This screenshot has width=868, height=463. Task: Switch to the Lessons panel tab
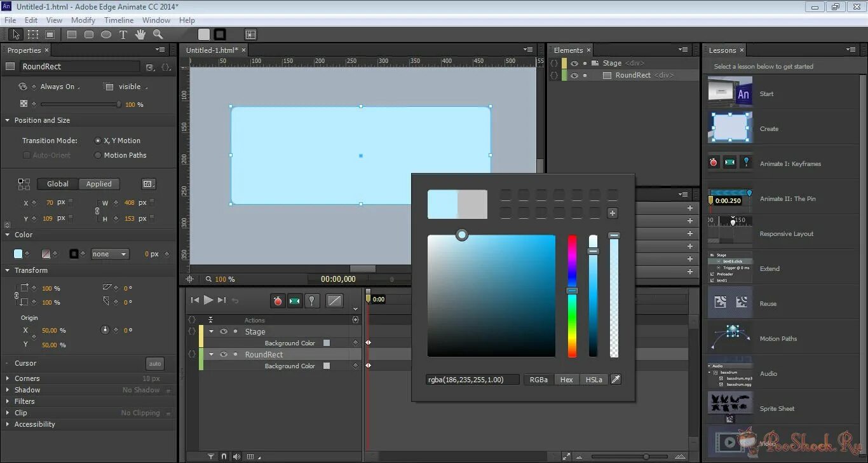pos(722,50)
